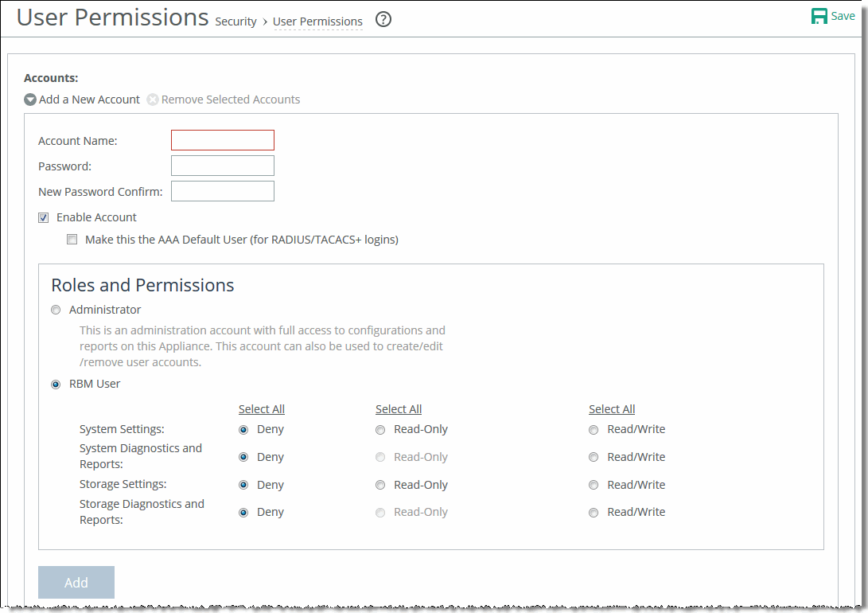This screenshot has height=613, width=868.
Task: Click the User Permissions breadcrumb
Action: click(x=317, y=21)
